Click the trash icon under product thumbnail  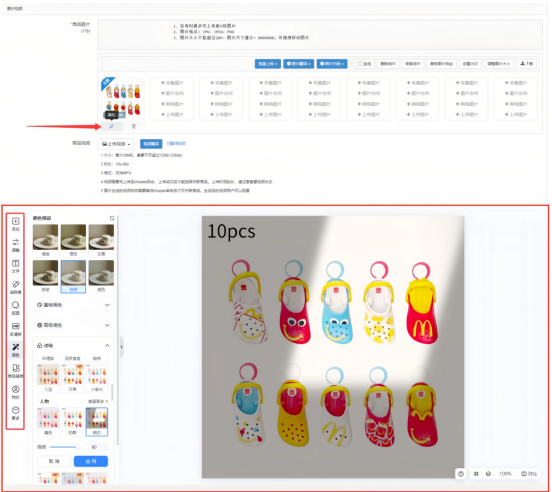click(x=134, y=126)
